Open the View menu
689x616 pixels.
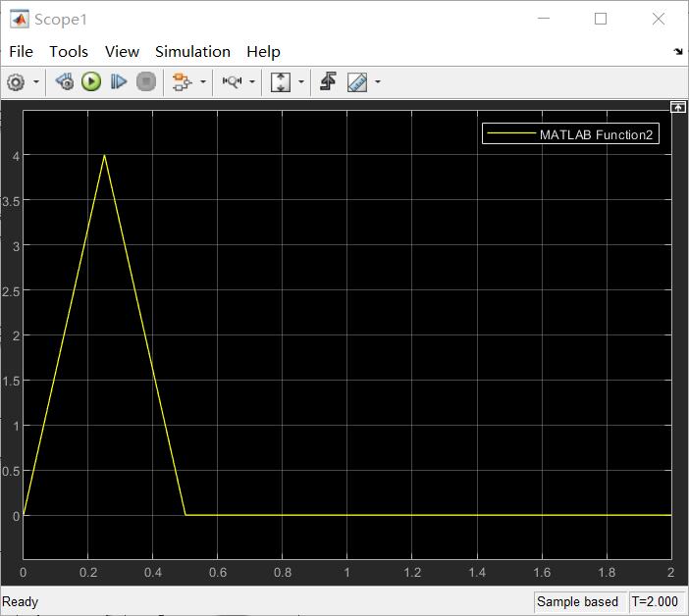[122, 52]
